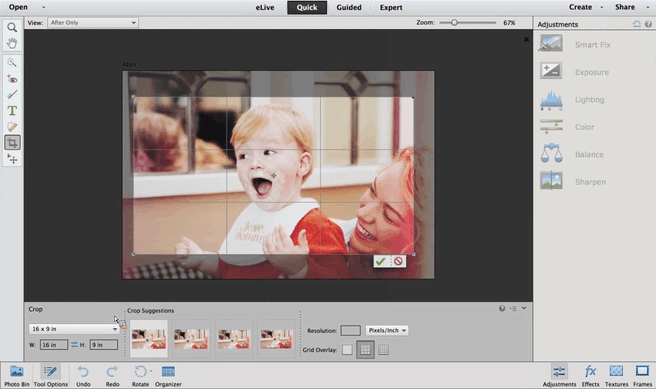Open the Pixels/Inch units dropdown
Screen dimensions: 656x389
point(387,330)
